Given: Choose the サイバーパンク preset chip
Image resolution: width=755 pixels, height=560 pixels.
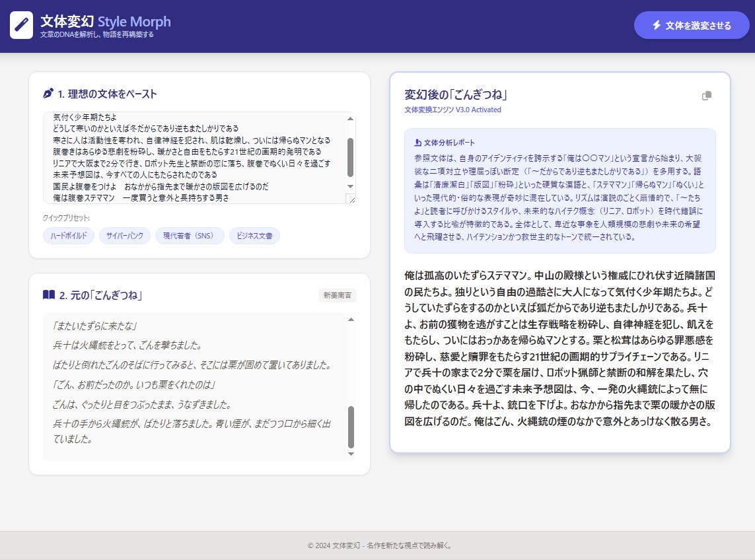Looking at the screenshot, I should point(125,236).
